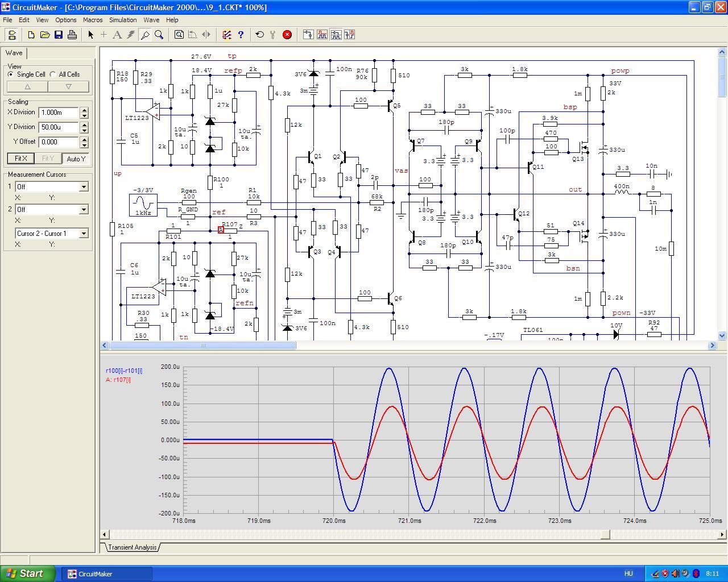Click the magnifying glass zoom tool
Viewport: 728px width, 582px height.
[x=159, y=35]
